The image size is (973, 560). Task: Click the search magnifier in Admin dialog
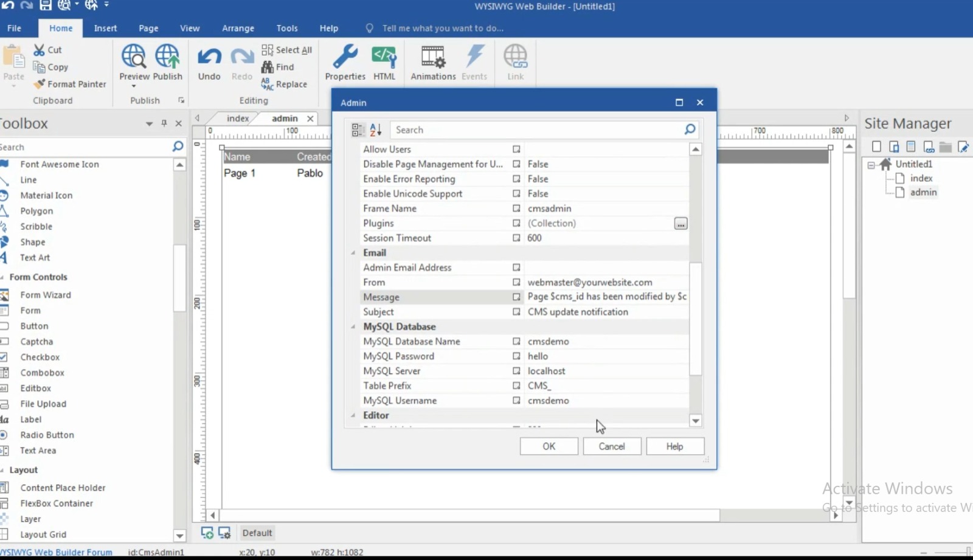click(x=690, y=130)
